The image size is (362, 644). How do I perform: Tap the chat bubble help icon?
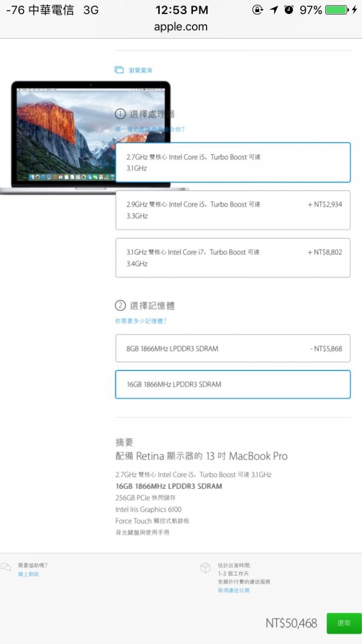6,568
